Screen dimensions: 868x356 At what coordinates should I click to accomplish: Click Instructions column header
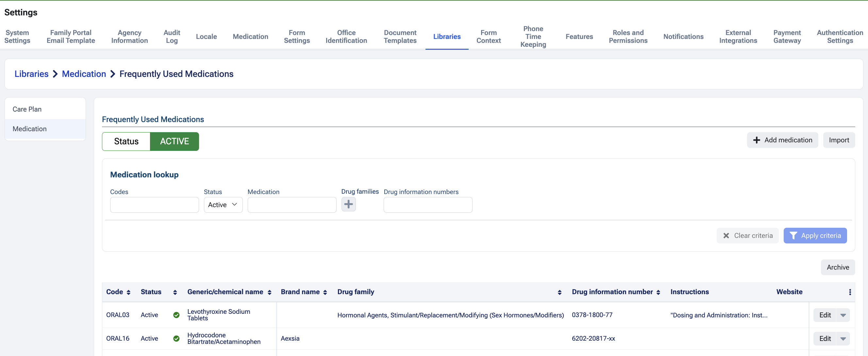pos(690,292)
